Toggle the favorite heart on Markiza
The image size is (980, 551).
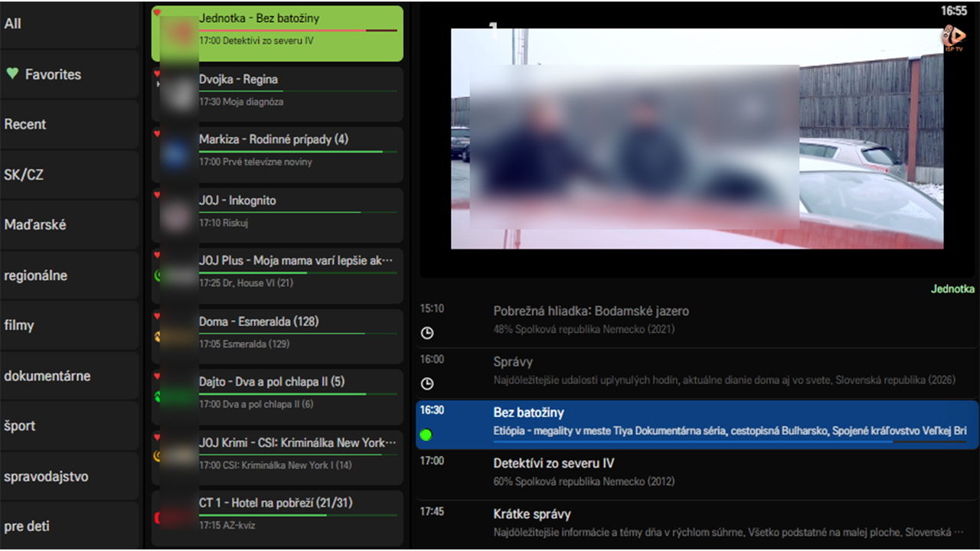tap(157, 134)
